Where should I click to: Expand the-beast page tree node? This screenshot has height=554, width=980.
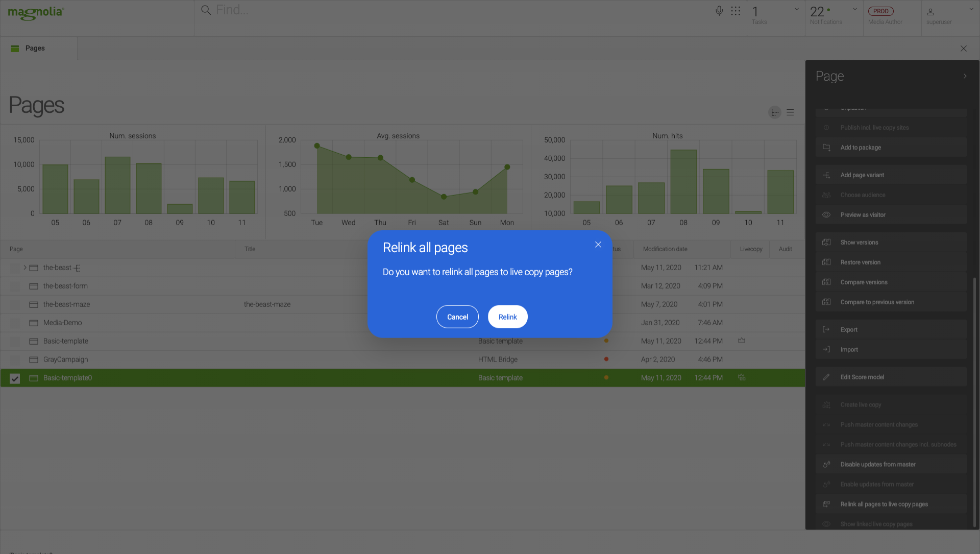coord(24,268)
